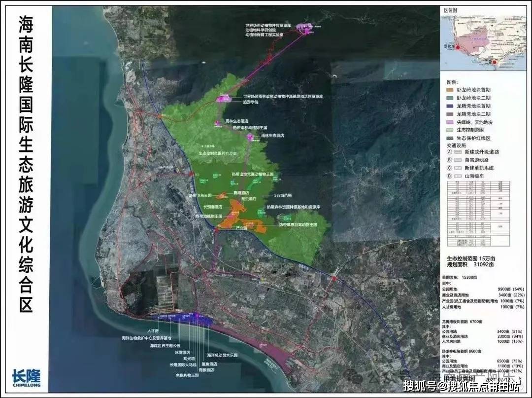Image resolution: width=532 pixels, height=398 pixels.
Task: Click the 免税购物王国 label
Action: pyautogui.click(x=187, y=376)
